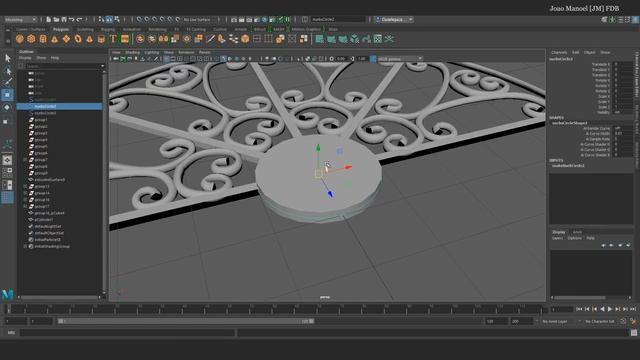Image resolution: width=640 pixels, height=360 pixels.
Task: Expand the group7 node in Outliner
Action: coord(25,160)
